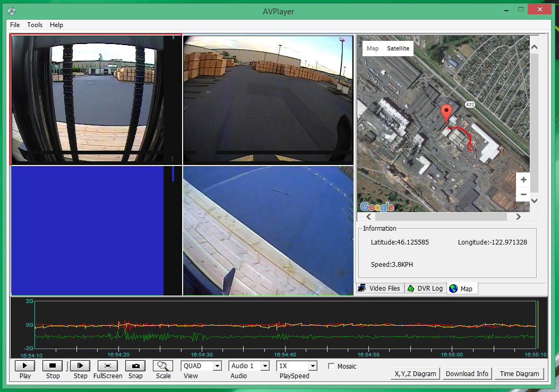Image resolution: width=559 pixels, height=392 pixels.
Task: Switch map to Map view
Action: click(x=373, y=48)
